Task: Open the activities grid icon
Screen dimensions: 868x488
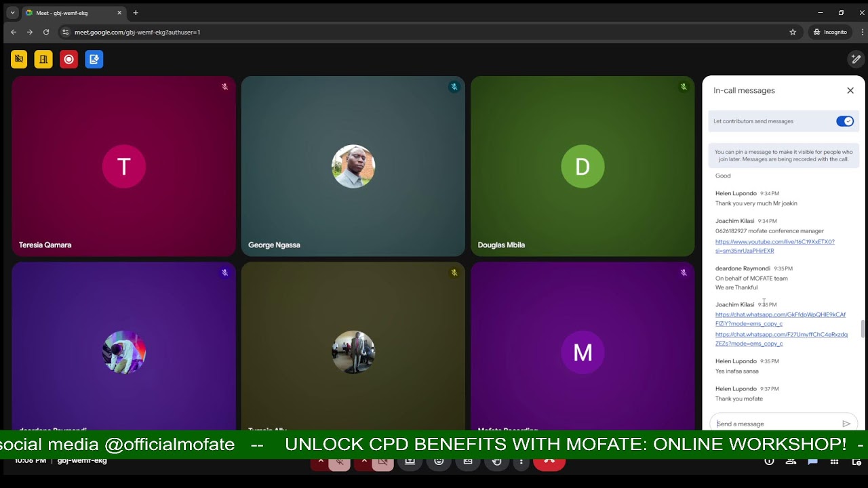Action: pyautogui.click(x=834, y=462)
